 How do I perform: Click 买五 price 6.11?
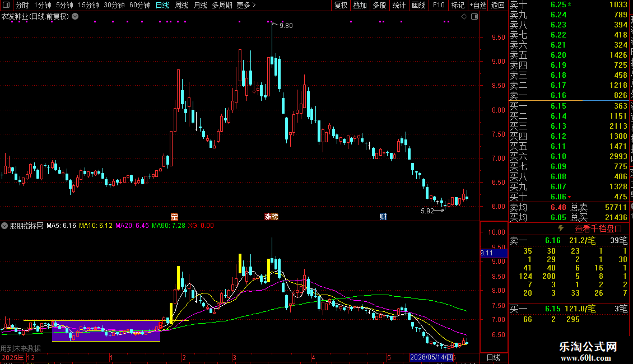click(558, 147)
